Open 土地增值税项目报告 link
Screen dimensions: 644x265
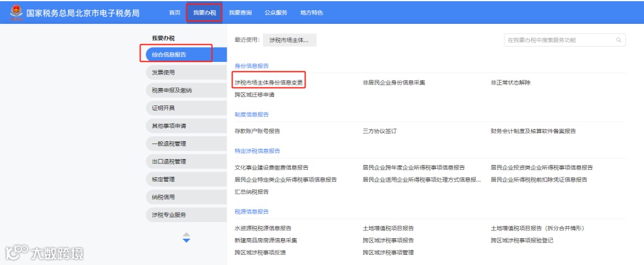tap(388, 228)
